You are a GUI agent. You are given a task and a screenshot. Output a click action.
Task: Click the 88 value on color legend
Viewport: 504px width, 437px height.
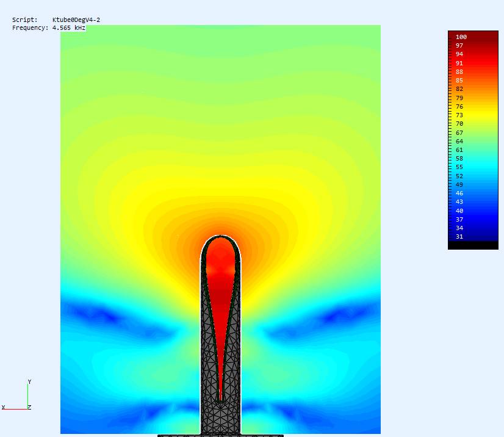[x=459, y=71]
